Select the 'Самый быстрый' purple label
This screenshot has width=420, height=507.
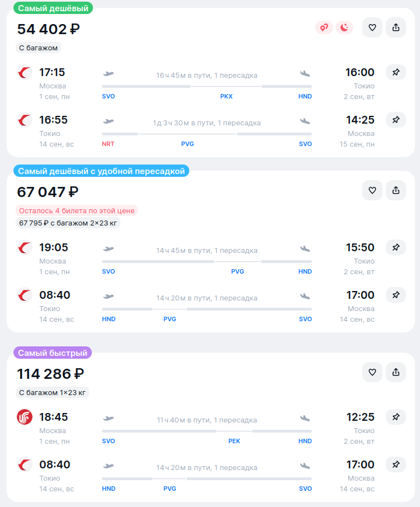tap(53, 353)
